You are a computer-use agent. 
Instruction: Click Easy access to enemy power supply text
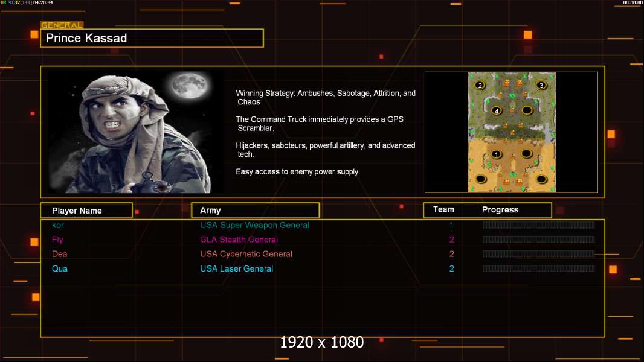click(298, 172)
